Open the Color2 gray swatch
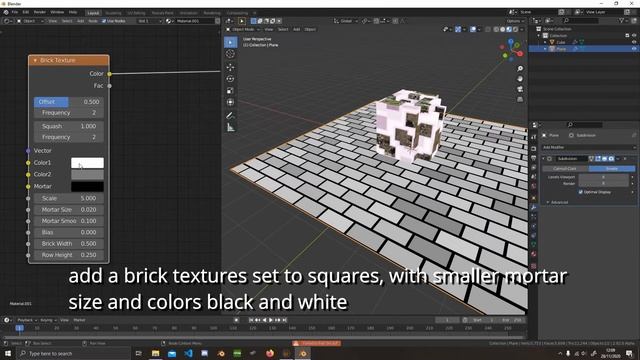The height and width of the screenshot is (360, 640). click(87, 174)
